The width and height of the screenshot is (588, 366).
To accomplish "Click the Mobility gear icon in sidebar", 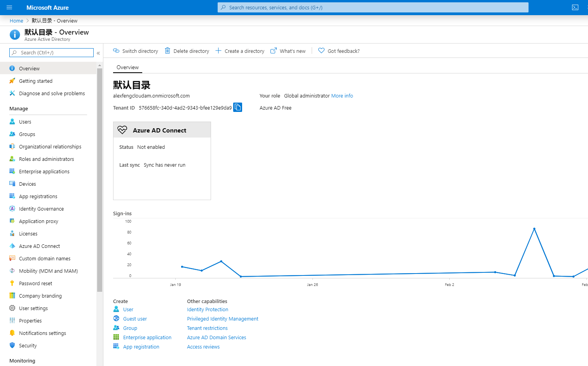I will (12, 271).
